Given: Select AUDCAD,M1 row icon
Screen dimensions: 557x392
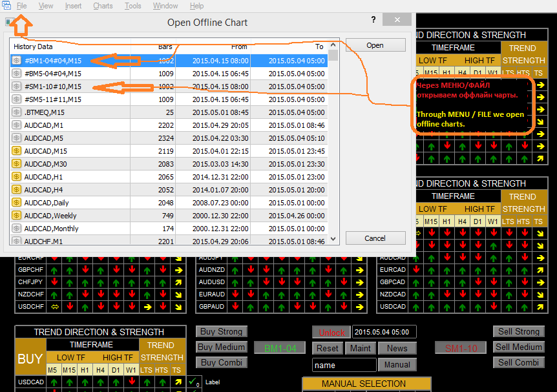Looking at the screenshot, I should tap(16, 125).
